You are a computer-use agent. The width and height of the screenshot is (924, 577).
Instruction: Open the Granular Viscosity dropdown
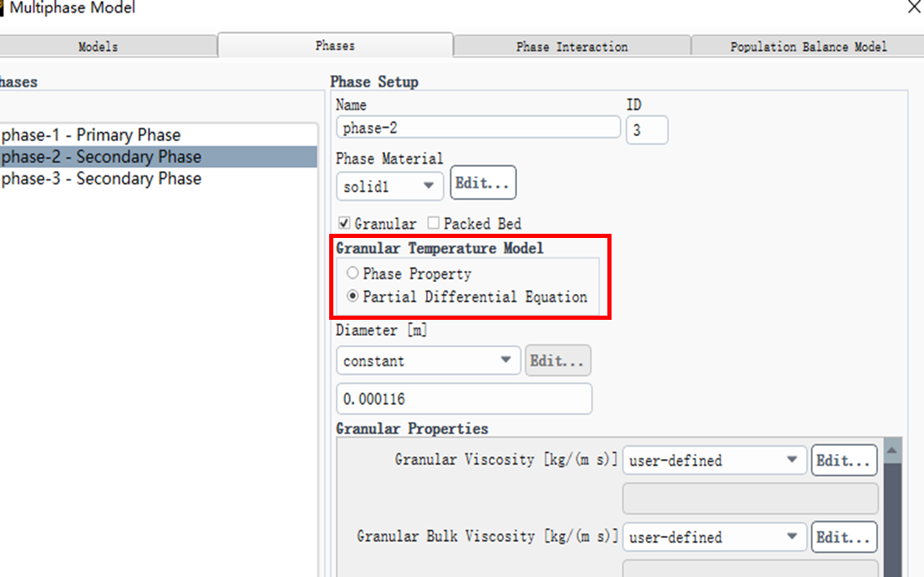click(x=714, y=460)
